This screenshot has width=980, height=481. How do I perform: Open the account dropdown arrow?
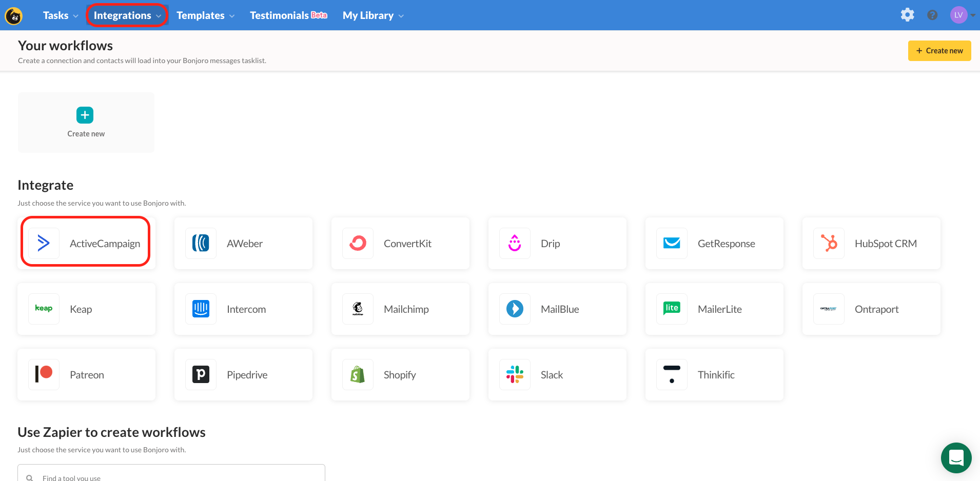[x=973, y=15]
